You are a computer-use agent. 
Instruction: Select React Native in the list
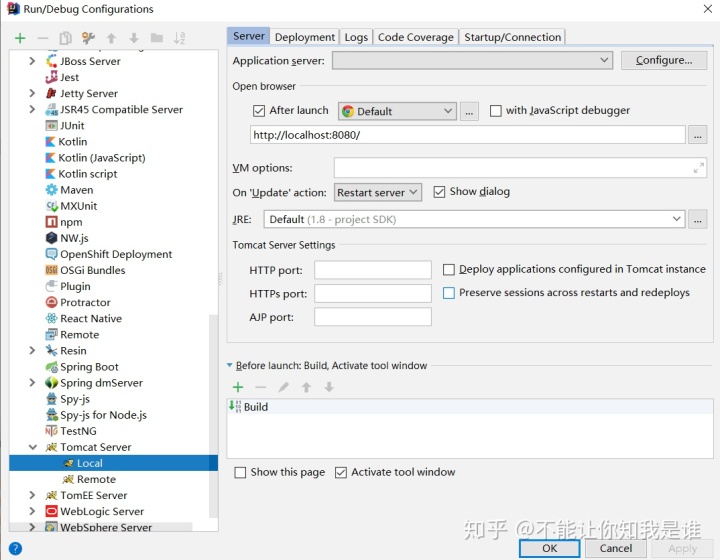91,319
